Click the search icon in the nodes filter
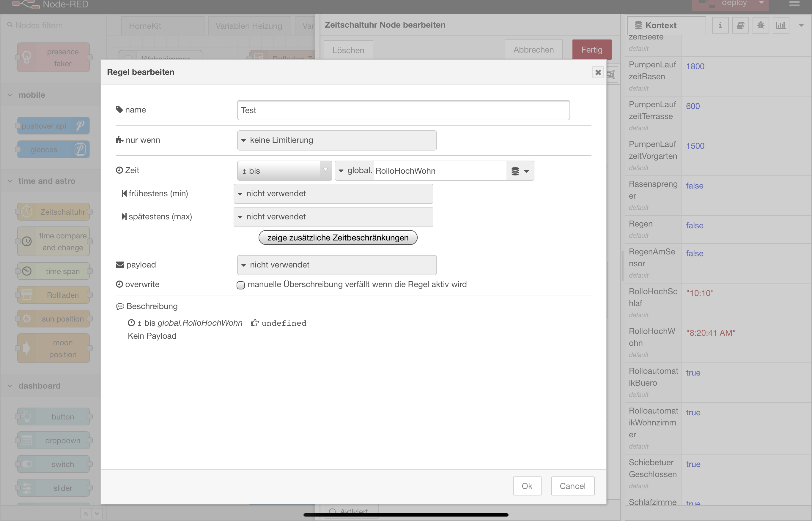The height and width of the screenshot is (521, 812). tap(10, 25)
